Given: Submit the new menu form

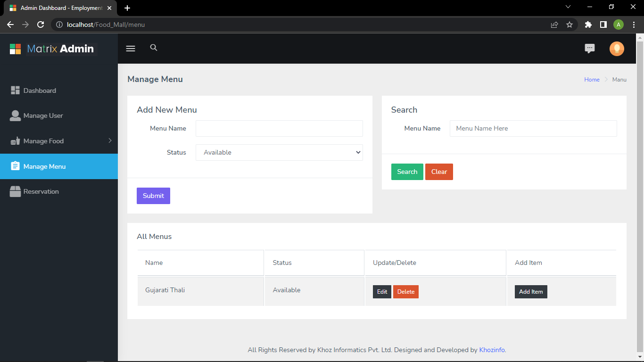Looking at the screenshot, I should pos(153,196).
